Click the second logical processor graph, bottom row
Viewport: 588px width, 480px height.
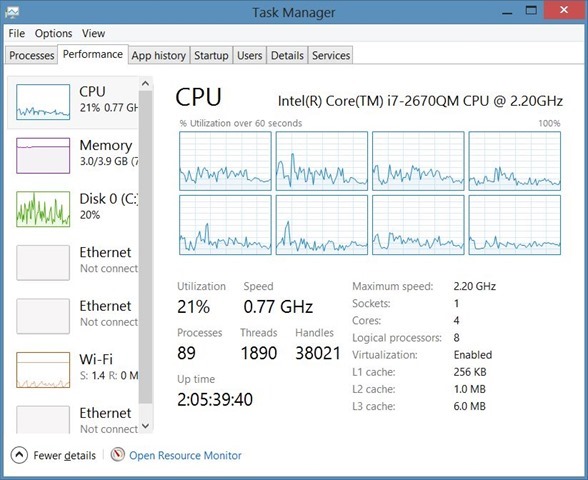322,225
